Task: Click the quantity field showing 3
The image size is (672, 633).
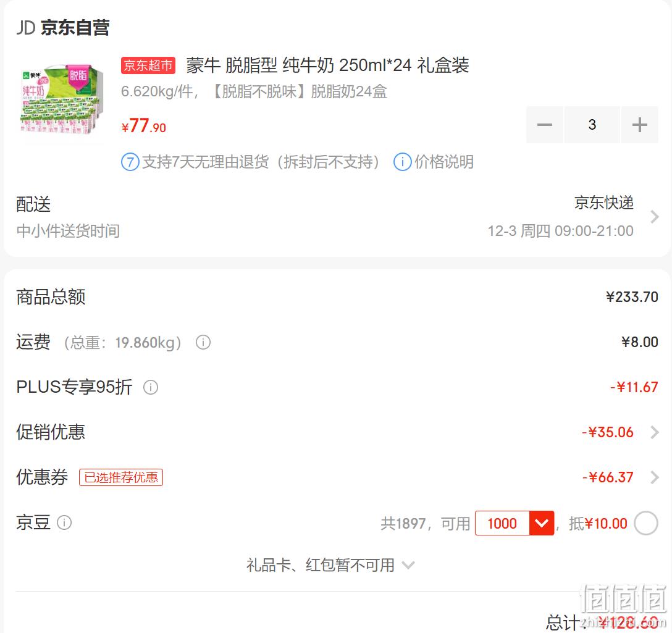Action: tap(592, 125)
